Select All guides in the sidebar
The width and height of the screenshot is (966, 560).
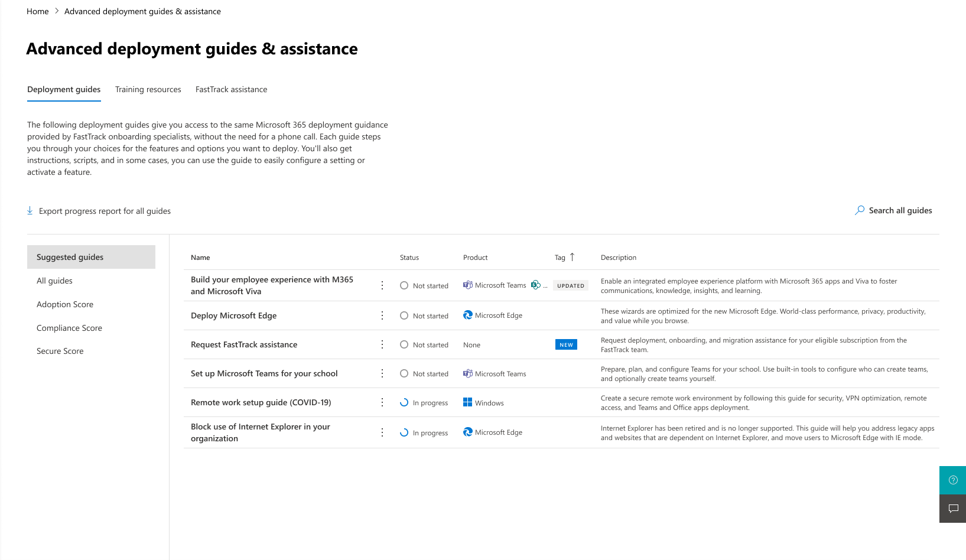(x=54, y=281)
